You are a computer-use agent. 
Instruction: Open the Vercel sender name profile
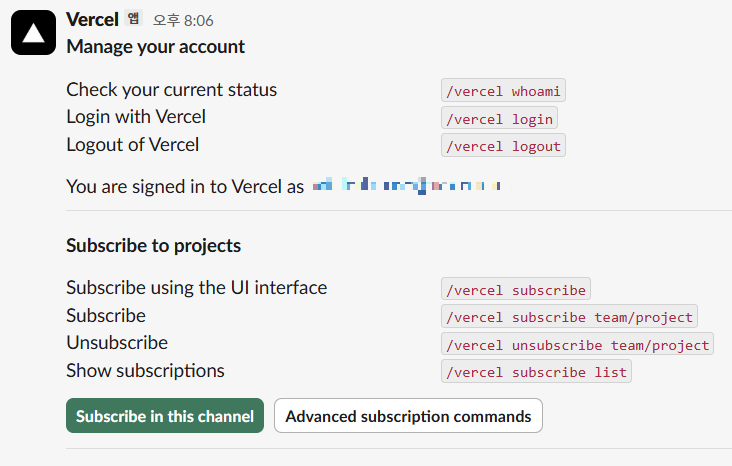93,20
